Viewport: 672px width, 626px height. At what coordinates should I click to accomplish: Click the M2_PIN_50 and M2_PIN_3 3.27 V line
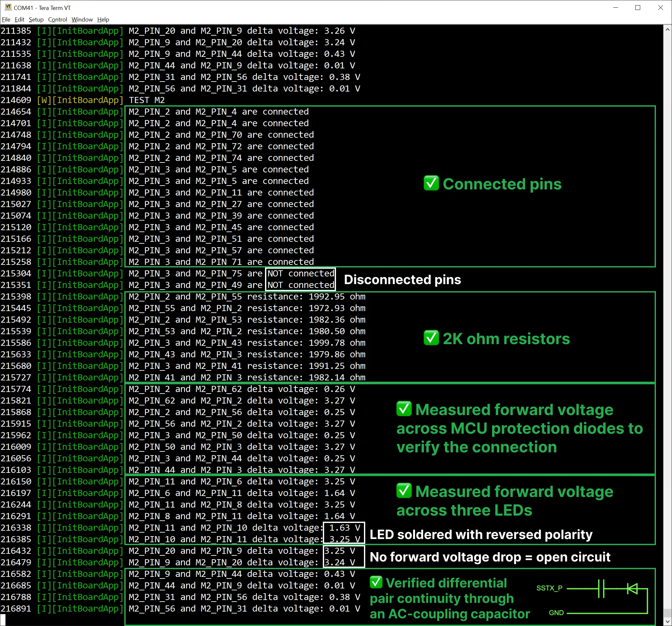tap(178, 447)
